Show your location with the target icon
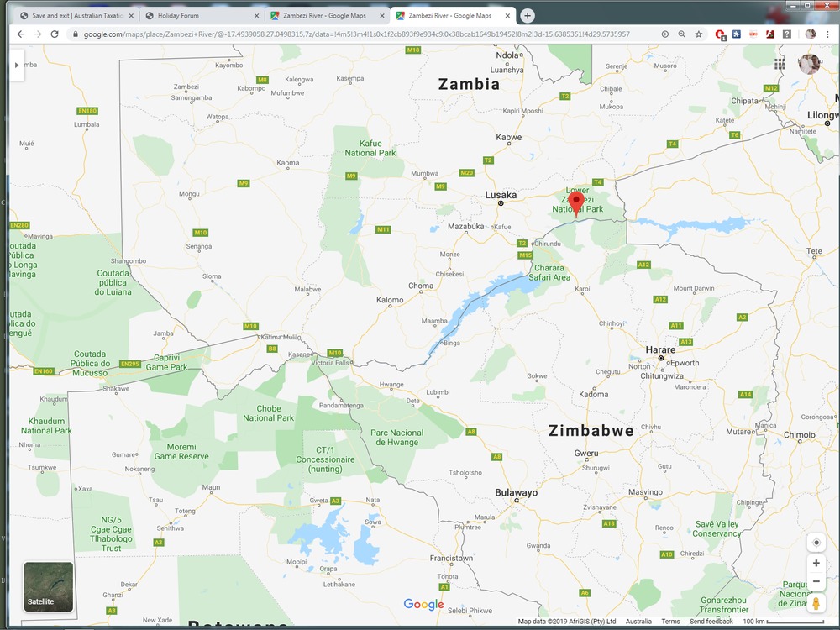The height and width of the screenshot is (630, 840). (816, 543)
